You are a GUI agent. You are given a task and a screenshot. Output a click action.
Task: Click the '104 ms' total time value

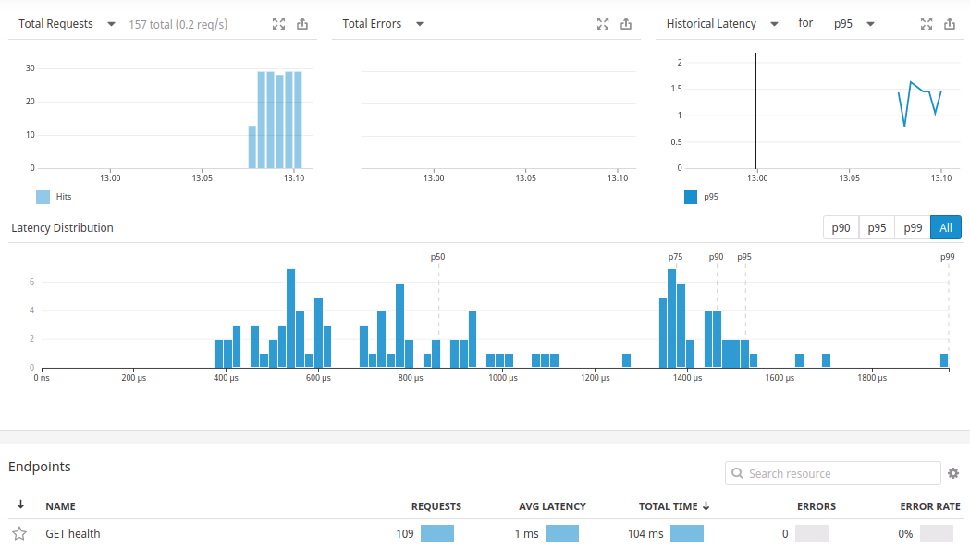(x=645, y=533)
